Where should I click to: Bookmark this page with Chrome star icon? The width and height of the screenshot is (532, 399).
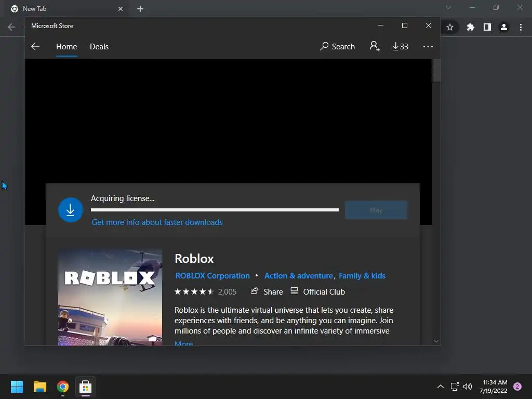click(x=450, y=27)
